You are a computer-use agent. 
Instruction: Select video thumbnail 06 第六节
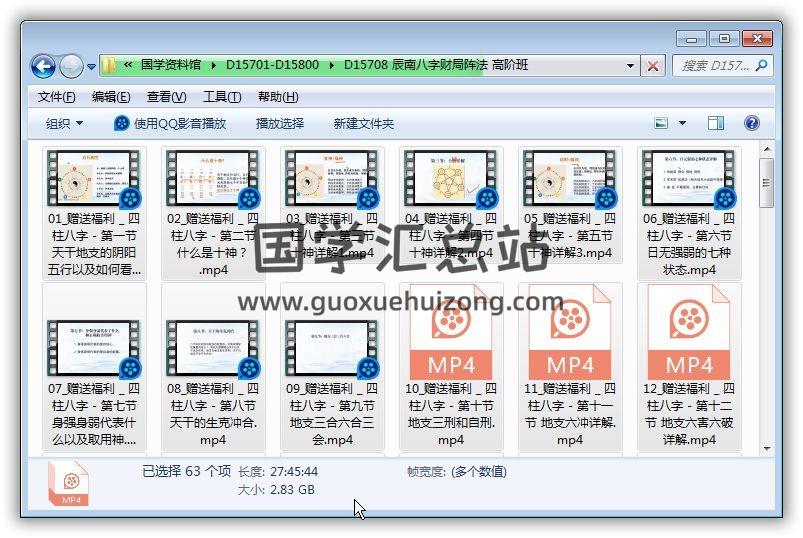tap(689, 179)
